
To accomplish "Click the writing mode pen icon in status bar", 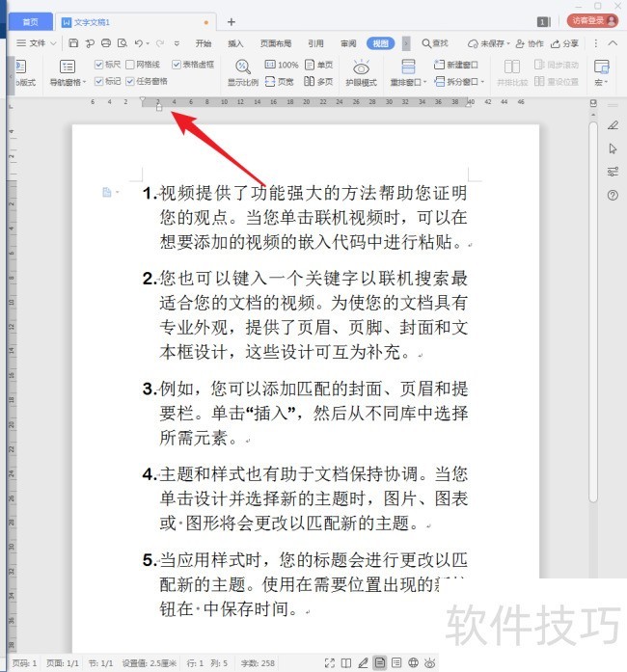I will click(363, 663).
